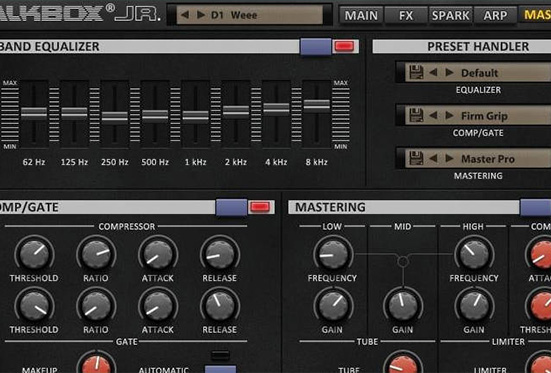
Task: Click the Compressor Ratio knob
Action: (x=96, y=254)
